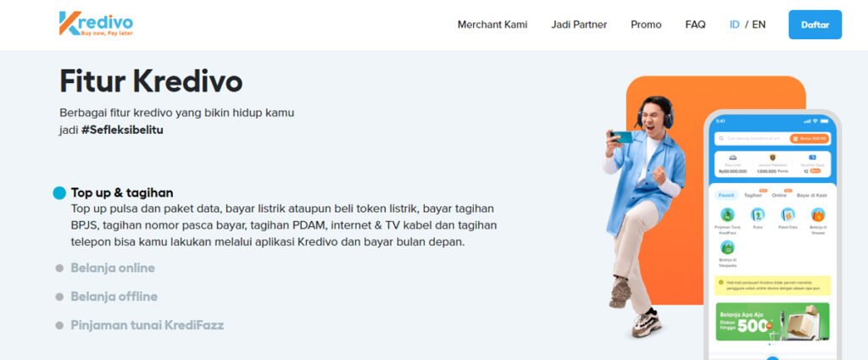Tap the Jawara Pahlawan badge icon
The width and height of the screenshot is (868, 360).
773,158
